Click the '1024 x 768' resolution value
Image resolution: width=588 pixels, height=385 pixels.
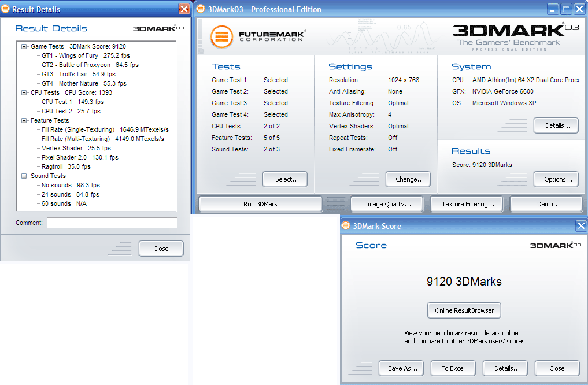pyautogui.click(x=404, y=80)
